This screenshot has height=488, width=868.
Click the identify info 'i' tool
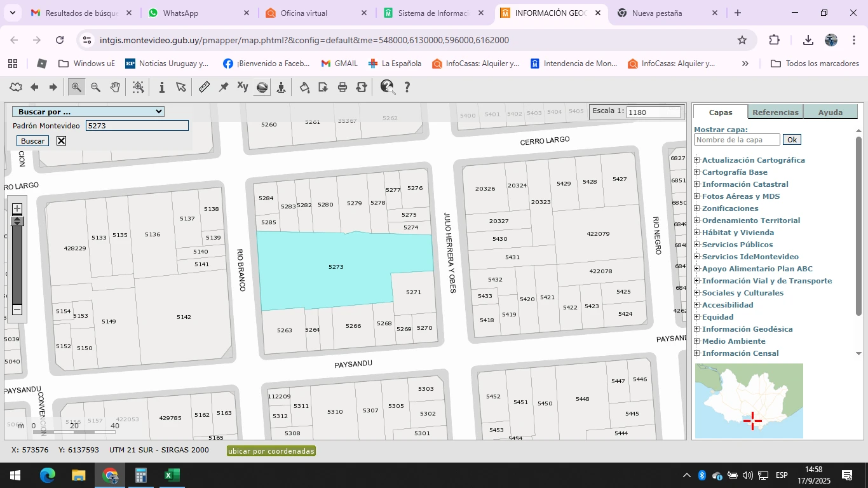162,87
